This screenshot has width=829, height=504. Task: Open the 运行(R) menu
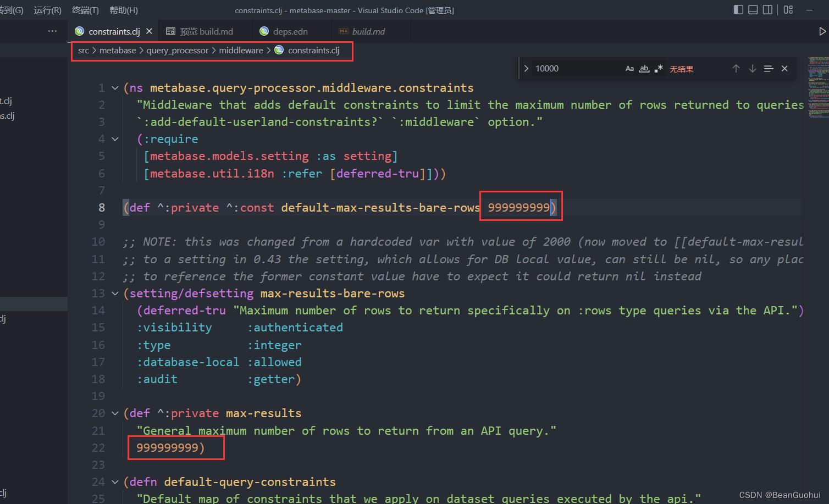[x=47, y=10]
